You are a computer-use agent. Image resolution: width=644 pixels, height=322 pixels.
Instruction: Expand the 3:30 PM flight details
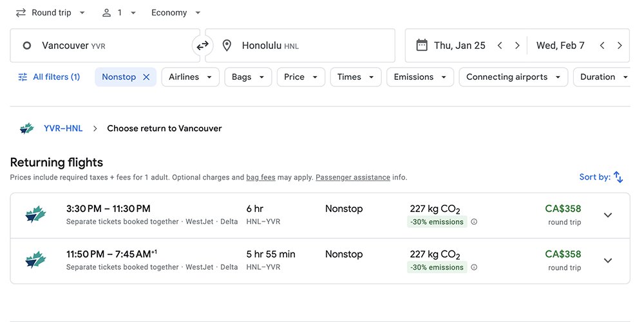(x=607, y=215)
